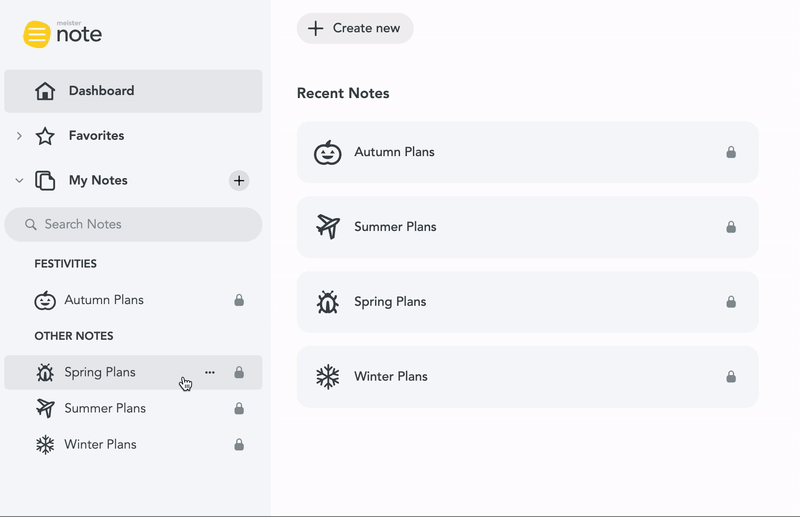Viewport: 800px width, 517px height.
Task: Click the My Notes documents icon
Action: coord(45,181)
